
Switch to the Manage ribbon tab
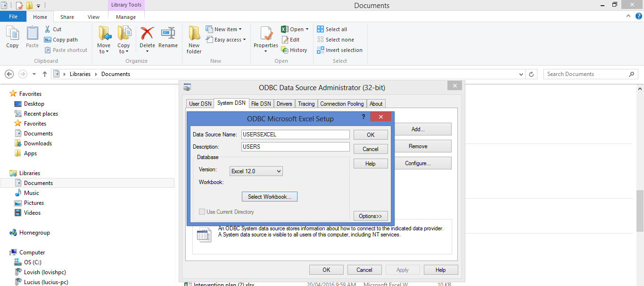pyautogui.click(x=126, y=17)
